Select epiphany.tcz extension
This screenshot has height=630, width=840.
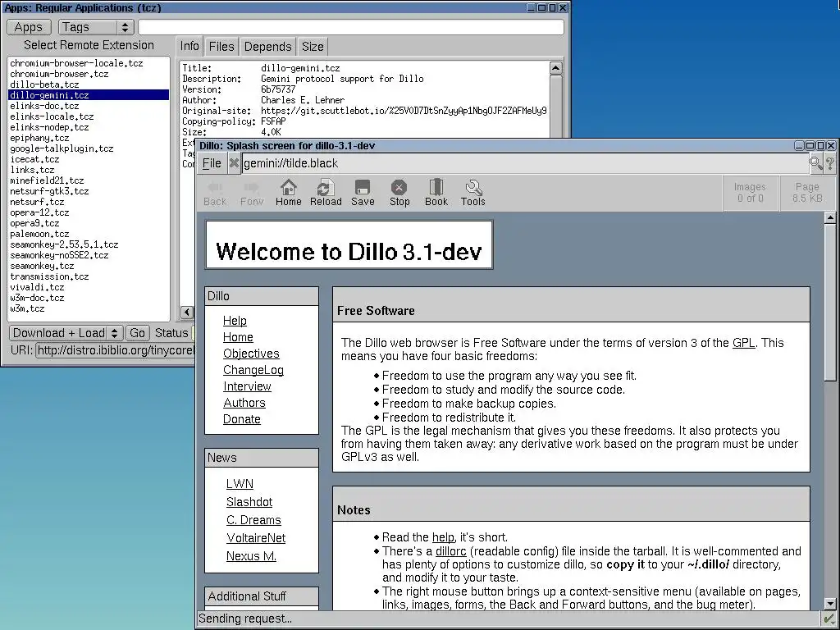click(x=89, y=138)
